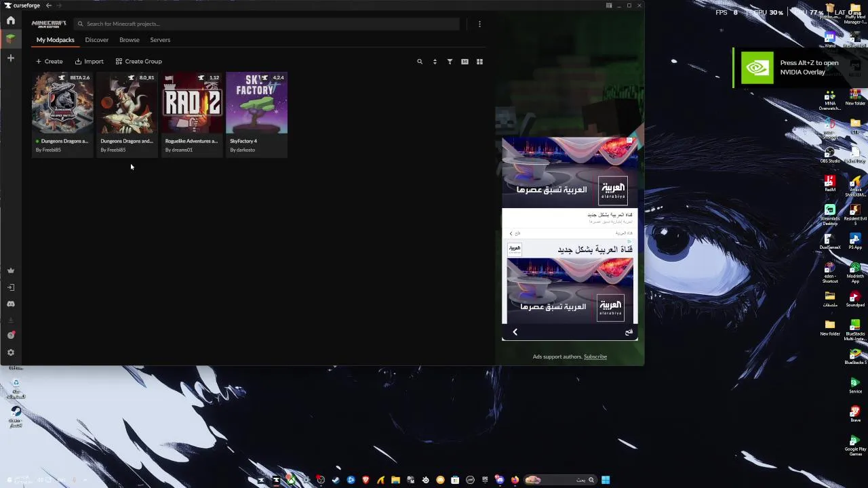Click 'By dreams01' author text

tap(179, 150)
